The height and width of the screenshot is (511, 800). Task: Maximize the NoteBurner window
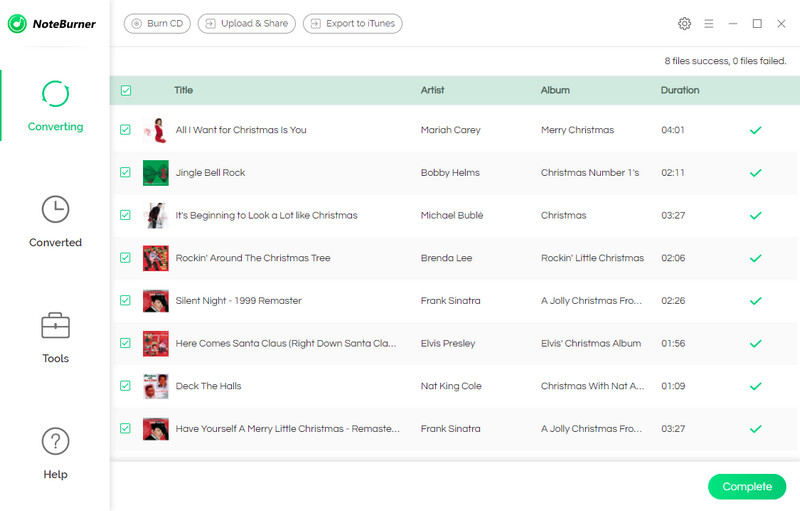[x=757, y=23]
